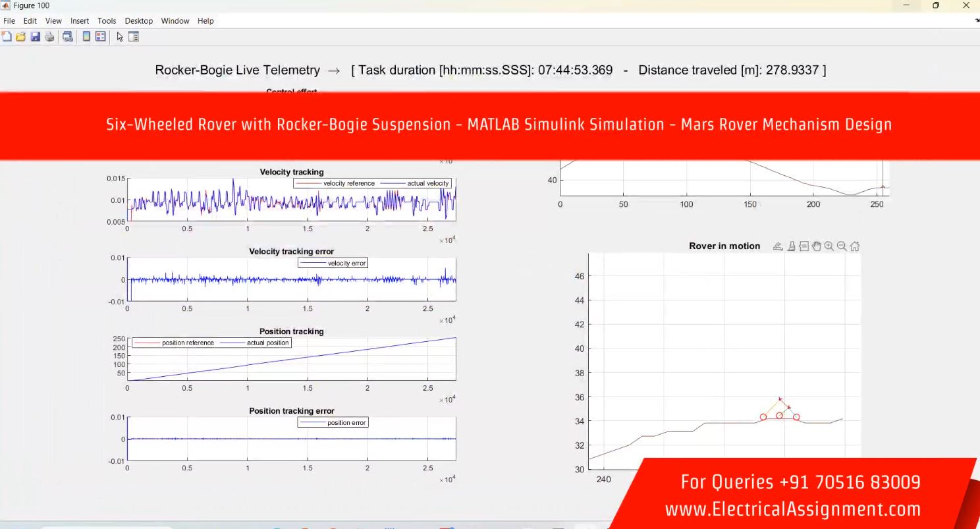Open the File menu

click(x=9, y=21)
